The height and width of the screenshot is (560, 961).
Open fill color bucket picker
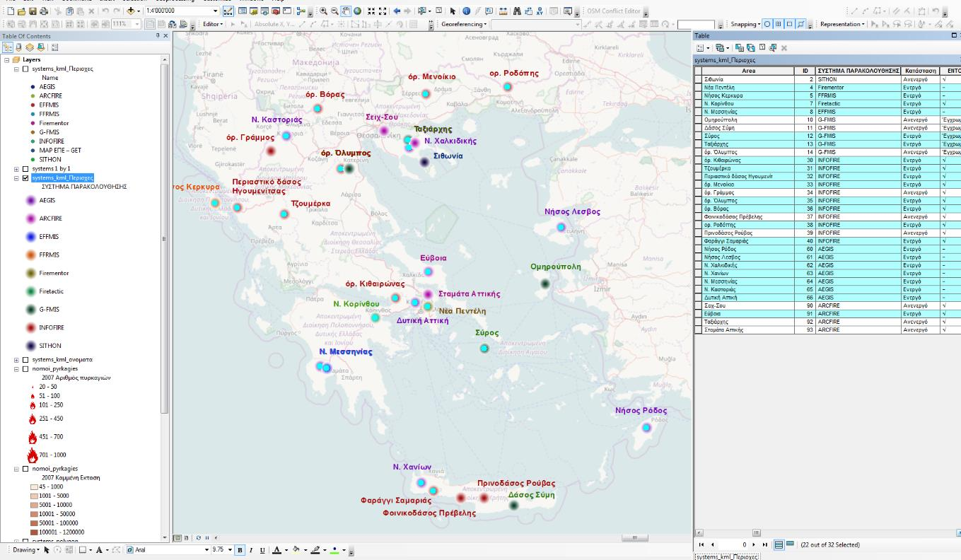[x=304, y=550]
